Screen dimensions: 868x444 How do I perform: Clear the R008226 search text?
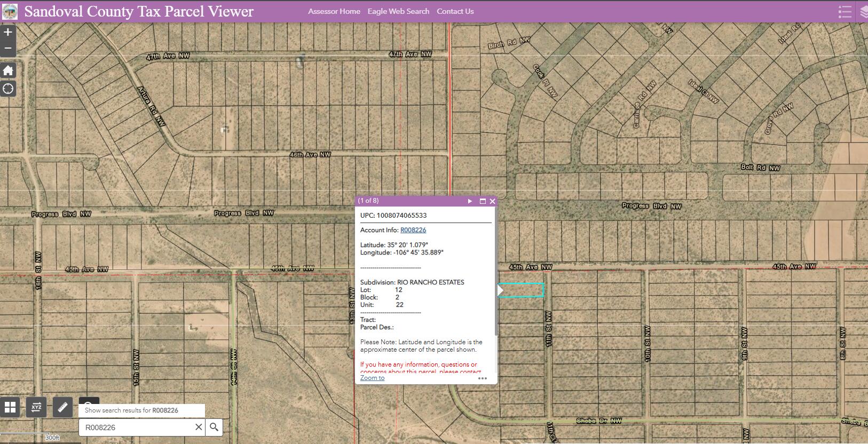tap(198, 427)
